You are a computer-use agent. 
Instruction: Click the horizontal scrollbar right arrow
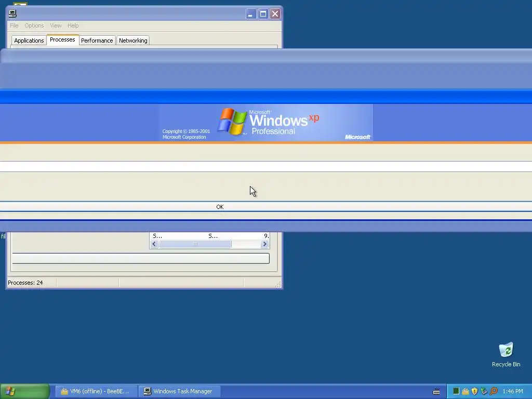click(264, 244)
